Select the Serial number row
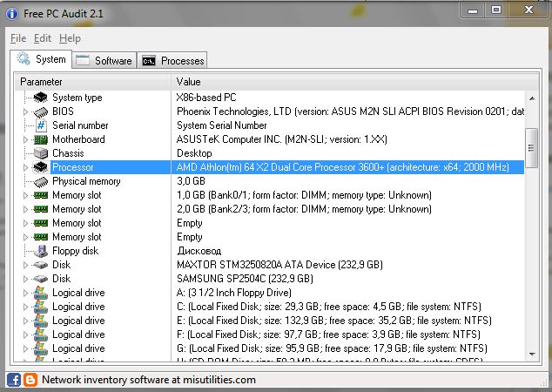 tap(270, 125)
